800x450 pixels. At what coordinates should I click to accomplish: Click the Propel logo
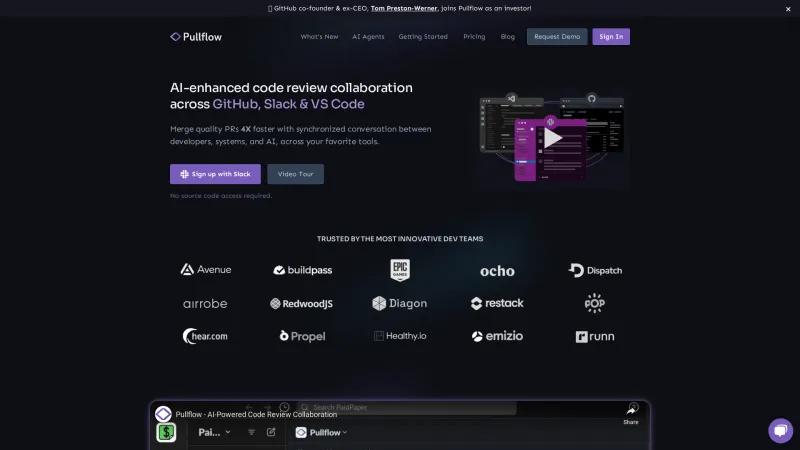pyautogui.click(x=303, y=336)
